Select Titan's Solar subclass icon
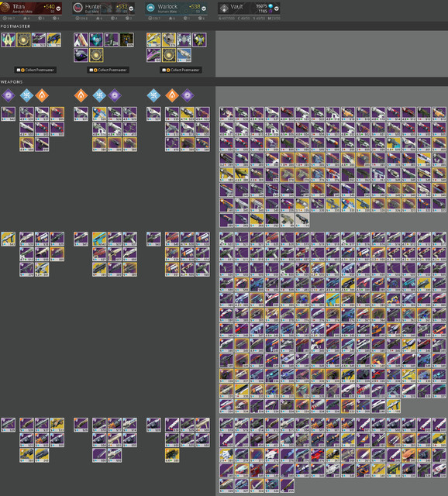This screenshot has width=448, height=496. 42,95
